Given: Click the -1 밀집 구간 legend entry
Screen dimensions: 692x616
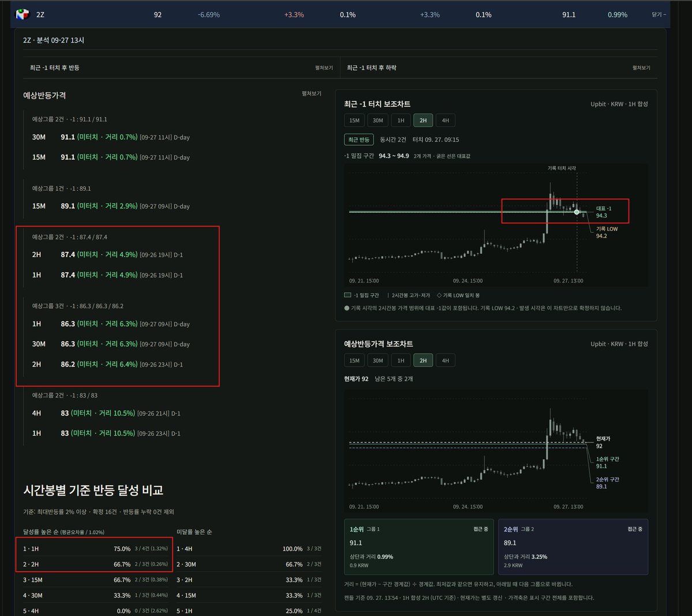Looking at the screenshot, I should coord(362,295).
